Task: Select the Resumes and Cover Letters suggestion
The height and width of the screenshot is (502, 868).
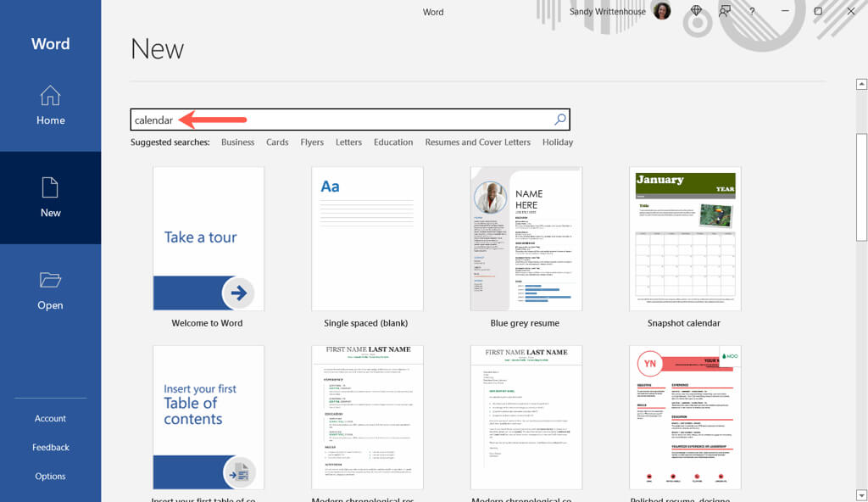Action: click(478, 142)
